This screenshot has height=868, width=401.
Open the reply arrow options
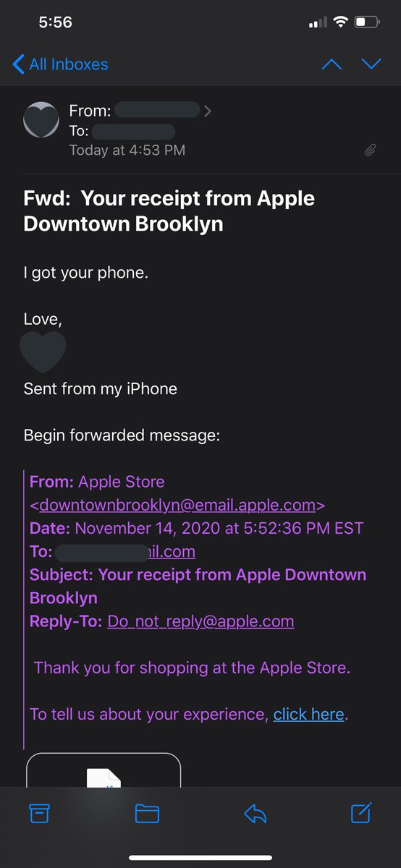click(x=255, y=814)
